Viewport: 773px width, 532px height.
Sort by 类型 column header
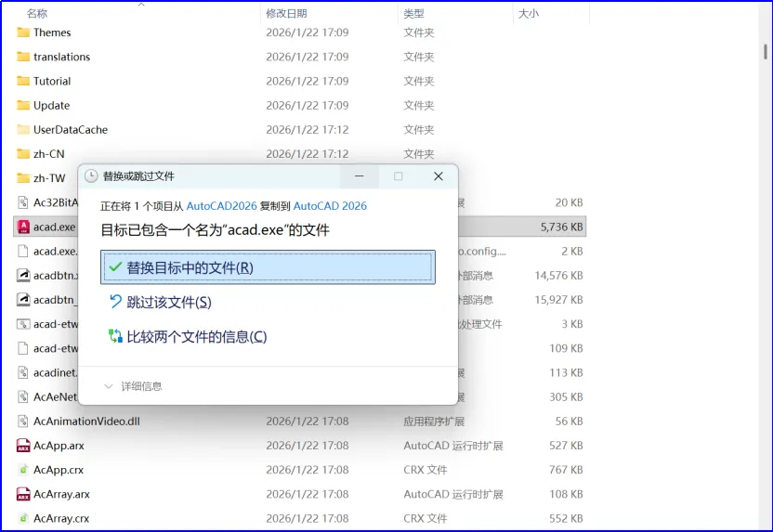[413, 13]
